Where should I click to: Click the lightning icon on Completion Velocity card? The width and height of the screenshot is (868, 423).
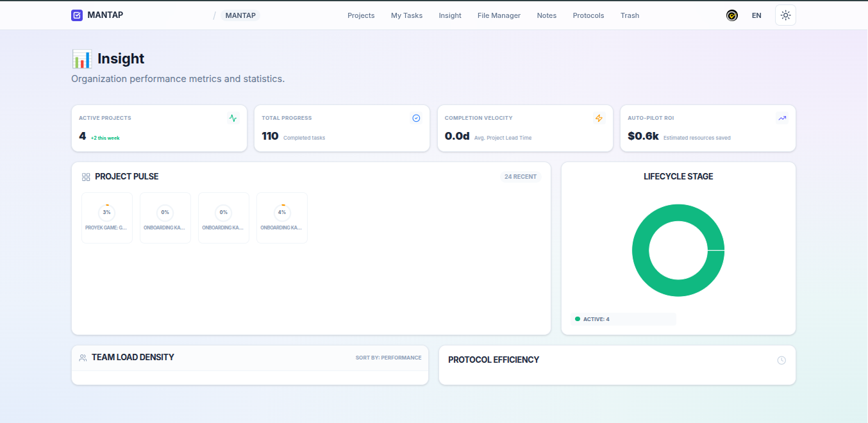tap(599, 118)
